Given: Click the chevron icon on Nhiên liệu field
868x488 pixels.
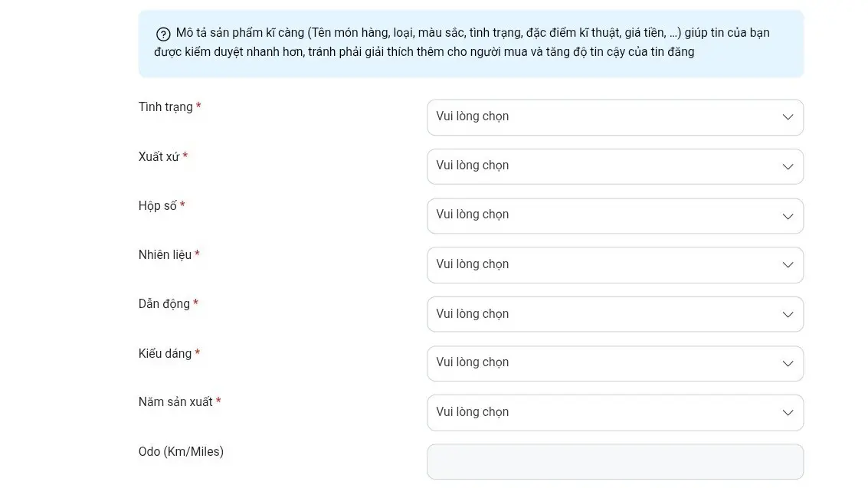Looking at the screenshot, I should [x=788, y=264].
